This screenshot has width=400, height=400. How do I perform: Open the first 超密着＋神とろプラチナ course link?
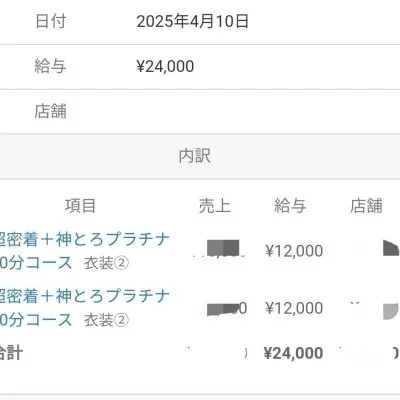[85, 251]
